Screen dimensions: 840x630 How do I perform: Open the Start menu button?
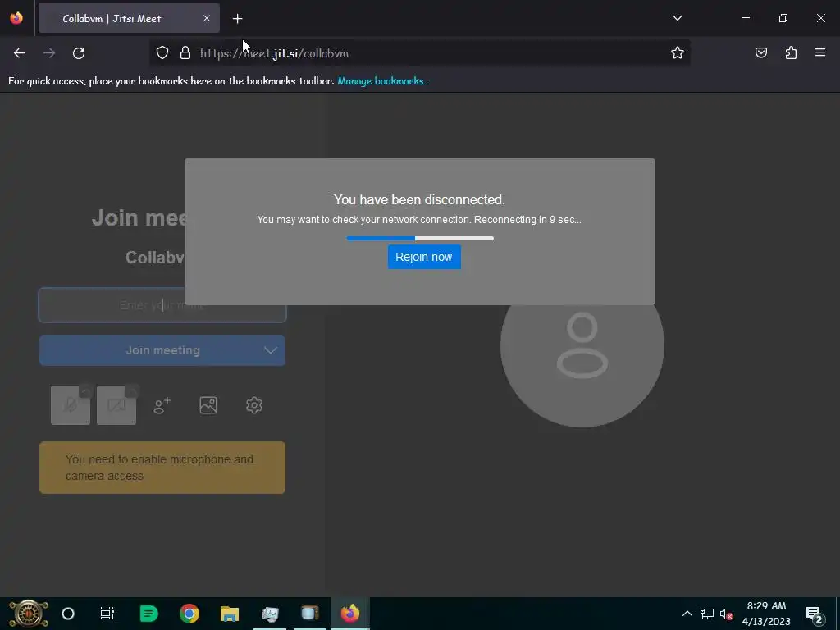pos(28,614)
